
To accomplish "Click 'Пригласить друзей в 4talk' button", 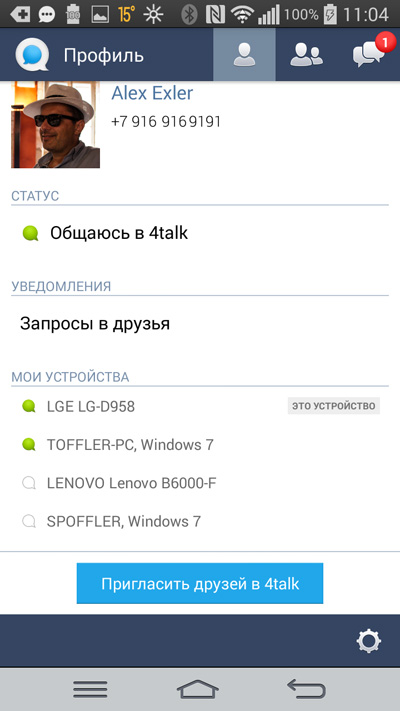I will (x=200, y=584).
